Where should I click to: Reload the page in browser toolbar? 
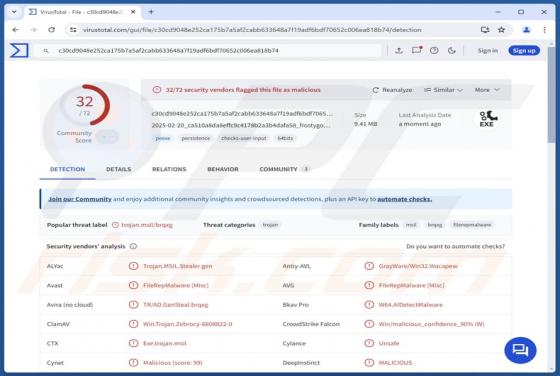click(x=51, y=30)
